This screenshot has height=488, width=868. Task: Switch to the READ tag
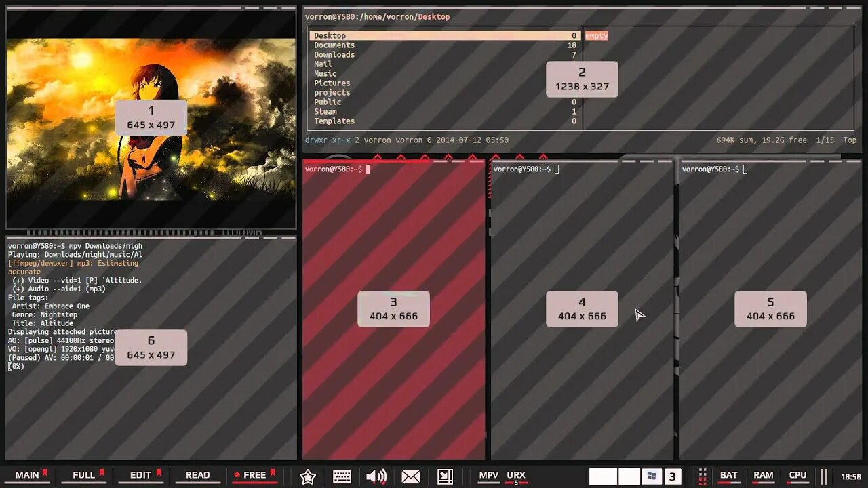(x=198, y=475)
